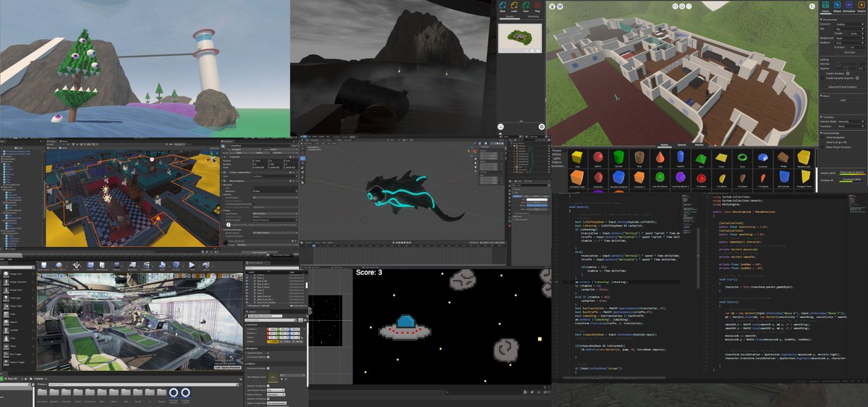
Task: Click the island scene thumbnail in the Scenes panel
Action: tap(520, 37)
